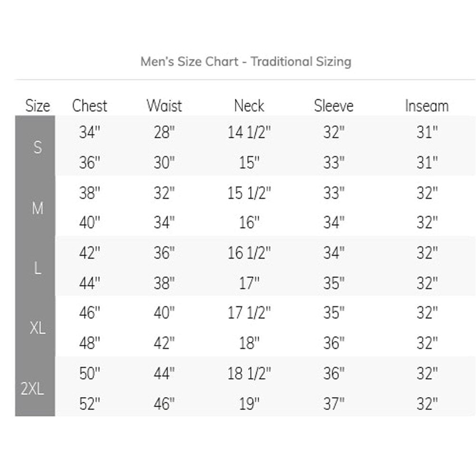
Task: Click the Men's Size Chart title text
Action: click(246, 62)
